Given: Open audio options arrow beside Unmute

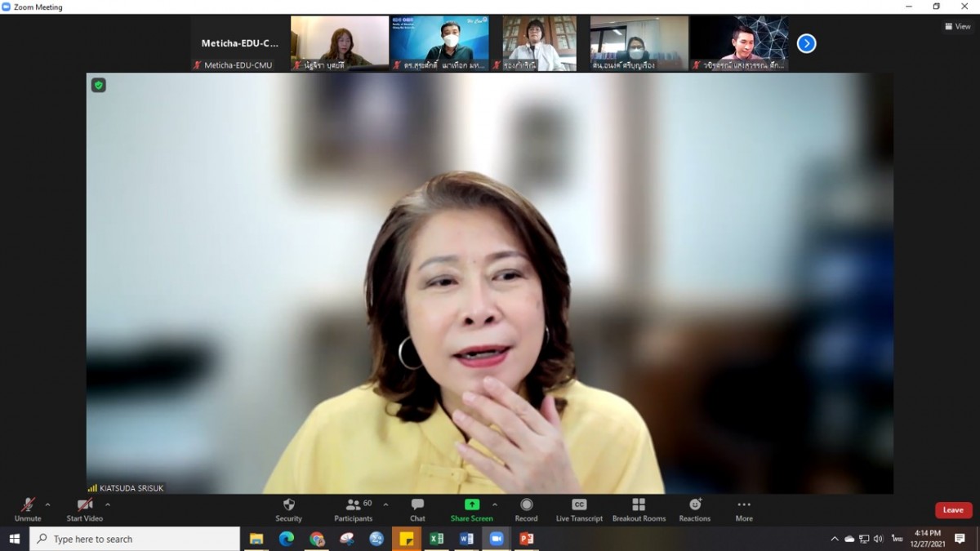Looking at the screenshot, I should click(x=47, y=504).
